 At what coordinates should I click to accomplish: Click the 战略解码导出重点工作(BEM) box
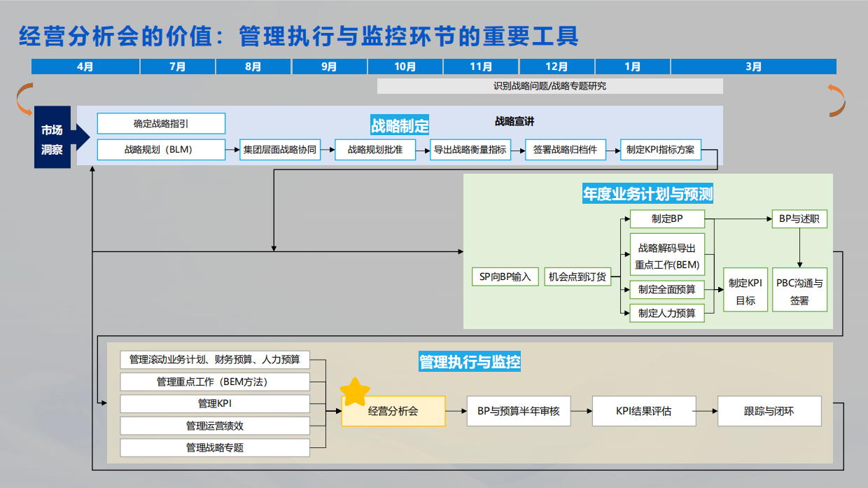point(667,256)
